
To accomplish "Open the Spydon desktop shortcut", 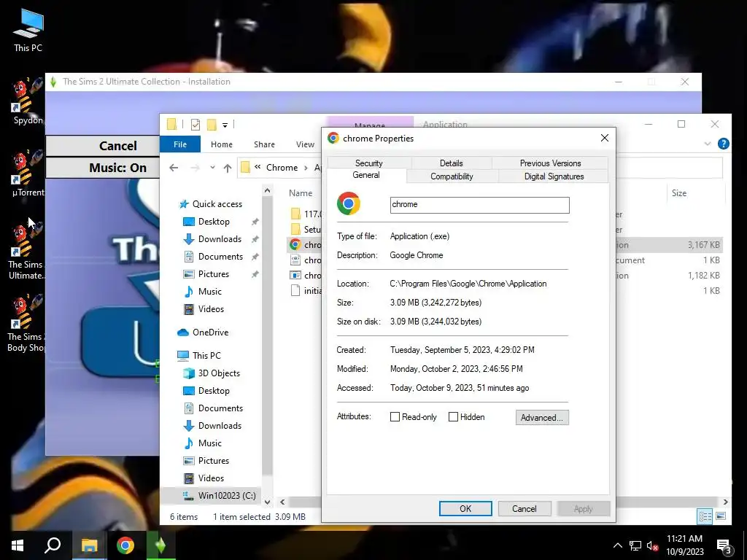I will pyautogui.click(x=28, y=101).
